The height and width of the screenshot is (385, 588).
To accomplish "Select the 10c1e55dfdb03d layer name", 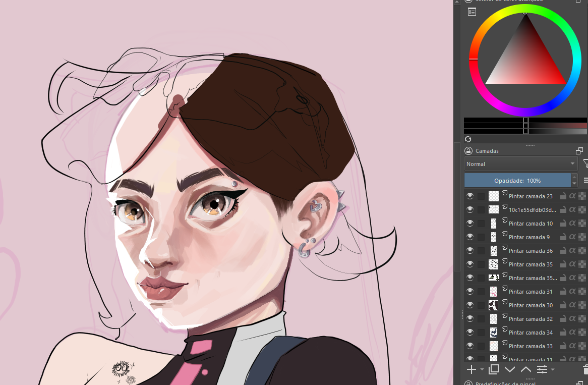I will [533, 210].
